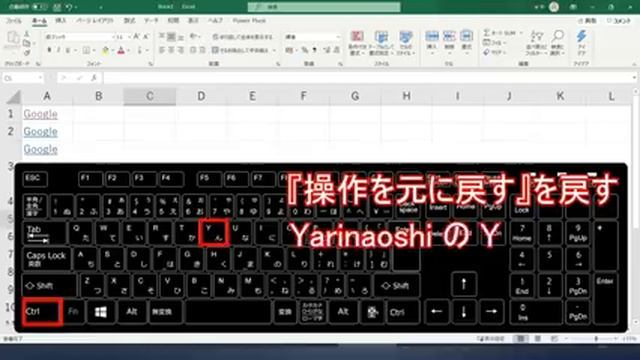
Task: Toggle the AutoSave switch in title bar
Action: 39,7
